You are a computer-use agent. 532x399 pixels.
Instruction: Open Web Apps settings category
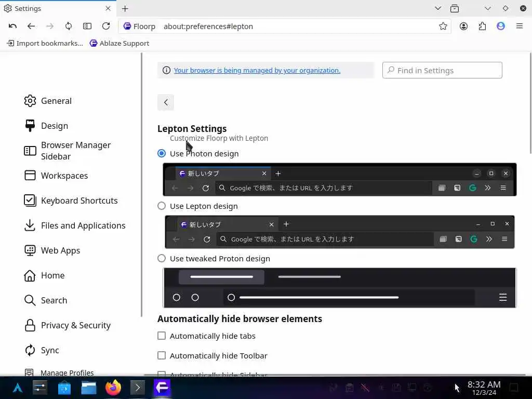(x=52, y=250)
